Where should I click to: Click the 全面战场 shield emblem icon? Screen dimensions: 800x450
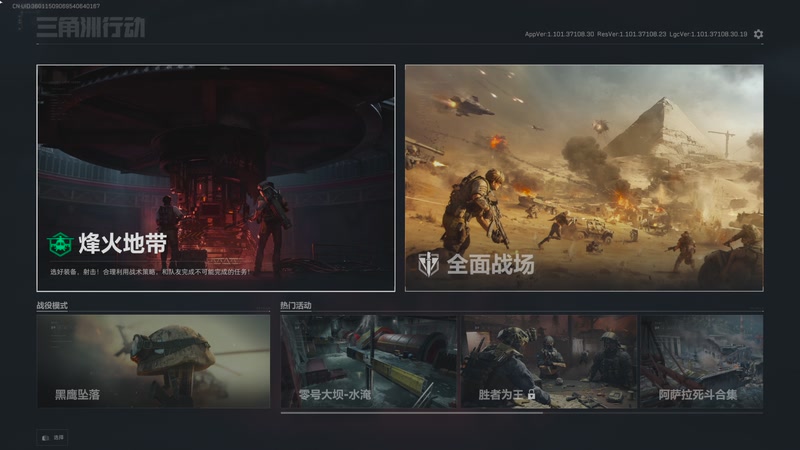429,264
